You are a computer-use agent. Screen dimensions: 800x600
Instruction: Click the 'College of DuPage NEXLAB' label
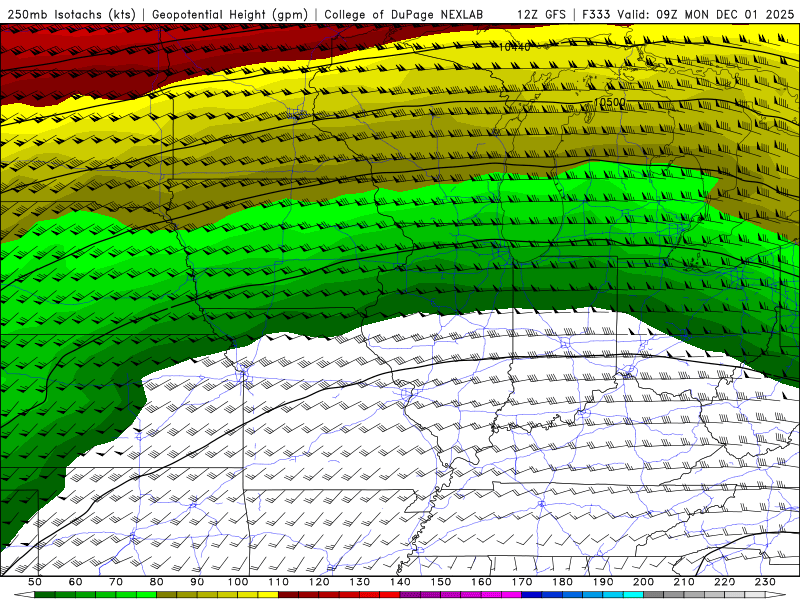404,14
